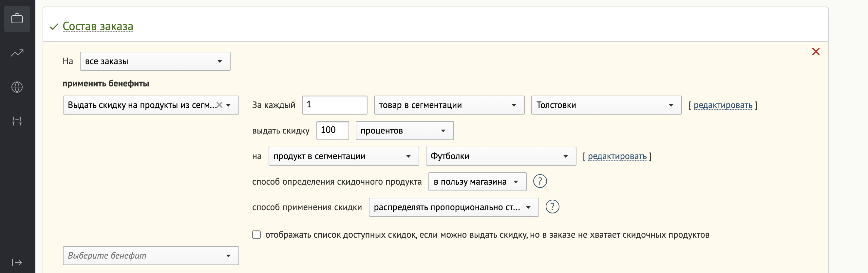The image size is (868, 273).
Task: Open the globe icon in sidebar
Action: pos(17,87)
